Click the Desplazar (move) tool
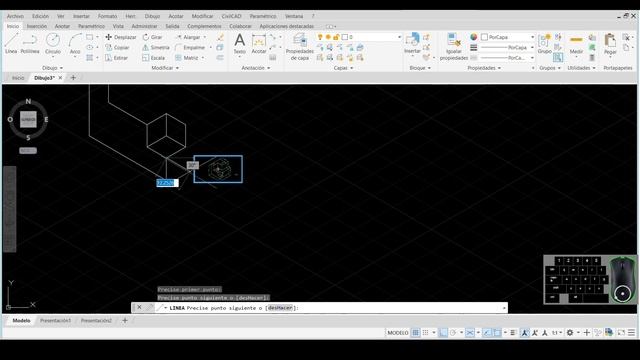Viewport: 640px width, 360px height. click(121, 37)
